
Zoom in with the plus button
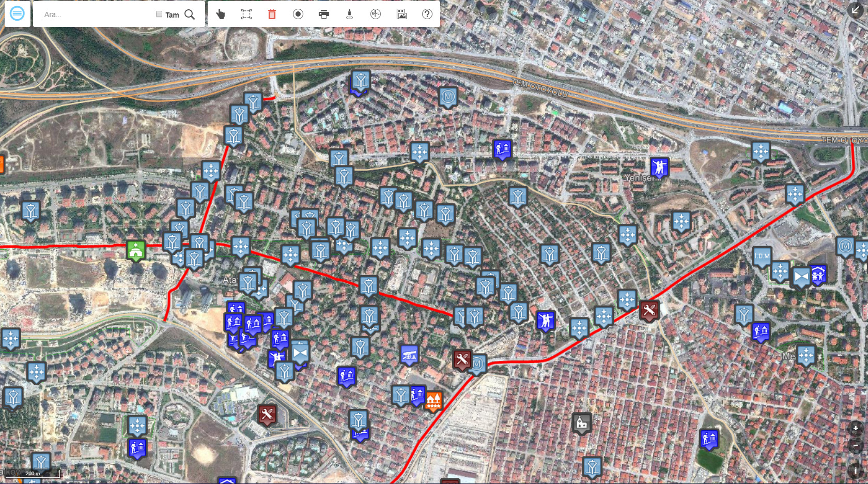856,428
